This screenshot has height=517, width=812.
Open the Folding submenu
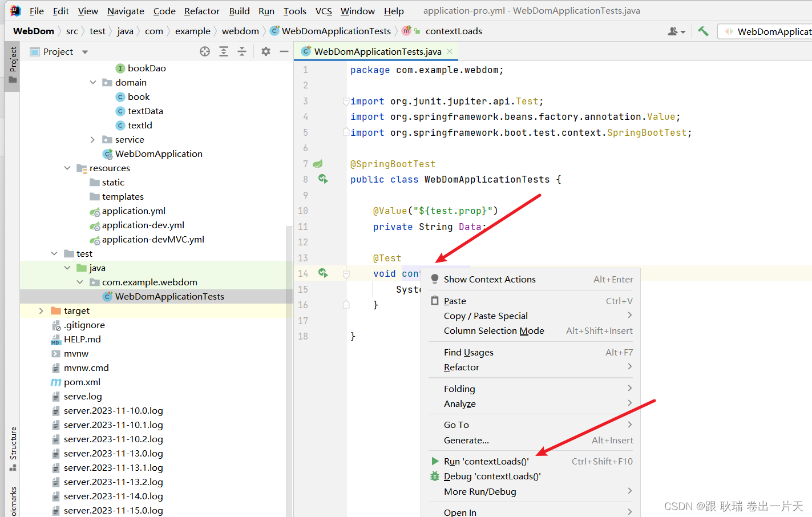[x=531, y=389]
